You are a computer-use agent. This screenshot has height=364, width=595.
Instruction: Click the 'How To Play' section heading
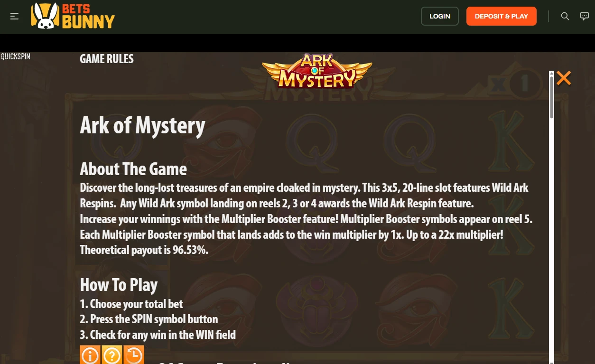click(x=119, y=285)
